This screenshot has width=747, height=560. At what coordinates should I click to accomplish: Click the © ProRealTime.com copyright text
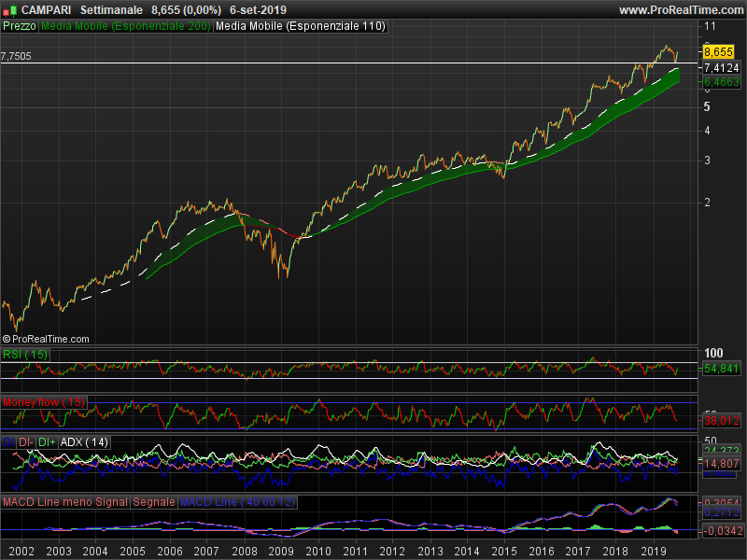click(x=46, y=339)
